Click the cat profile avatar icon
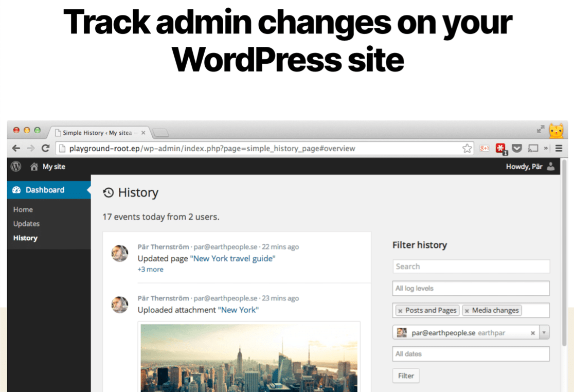Image resolution: width=574 pixels, height=392 pixels. point(556,130)
